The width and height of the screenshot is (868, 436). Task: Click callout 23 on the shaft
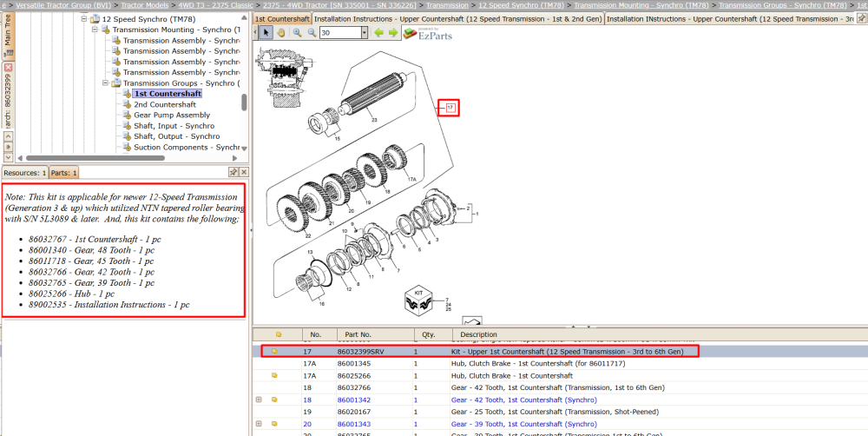pos(374,120)
